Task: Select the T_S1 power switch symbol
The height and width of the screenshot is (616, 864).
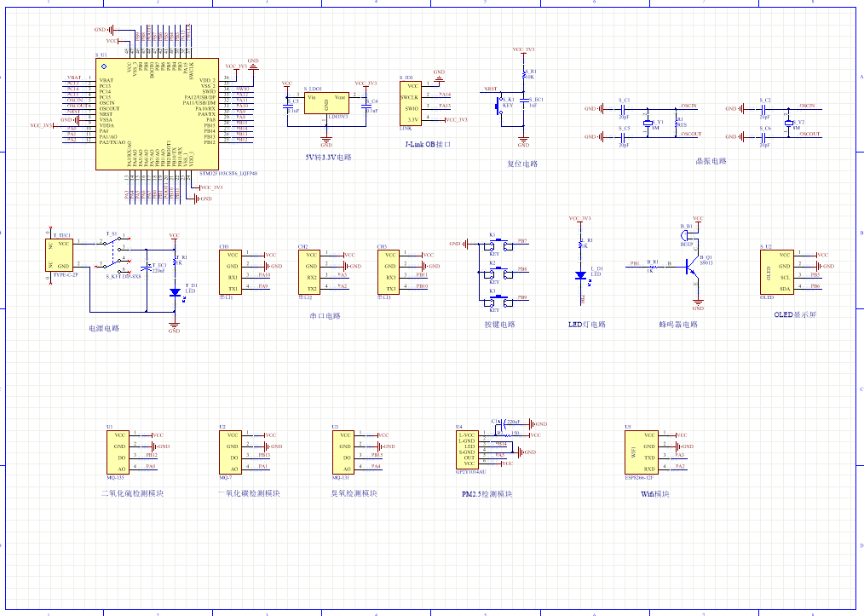Action: point(115,252)
